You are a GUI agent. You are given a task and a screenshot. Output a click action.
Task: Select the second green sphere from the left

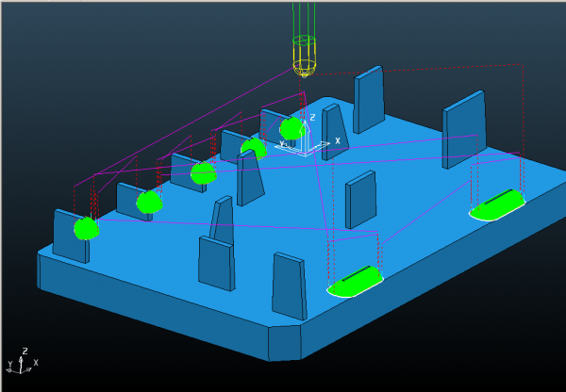[x=149, y=202]
